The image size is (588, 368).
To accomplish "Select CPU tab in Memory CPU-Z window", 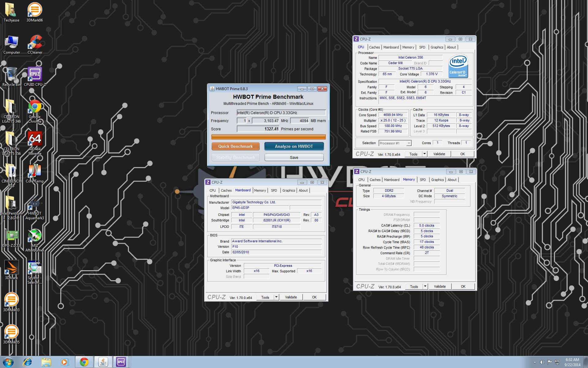I will pyautogui.click(x=361, y=180).
